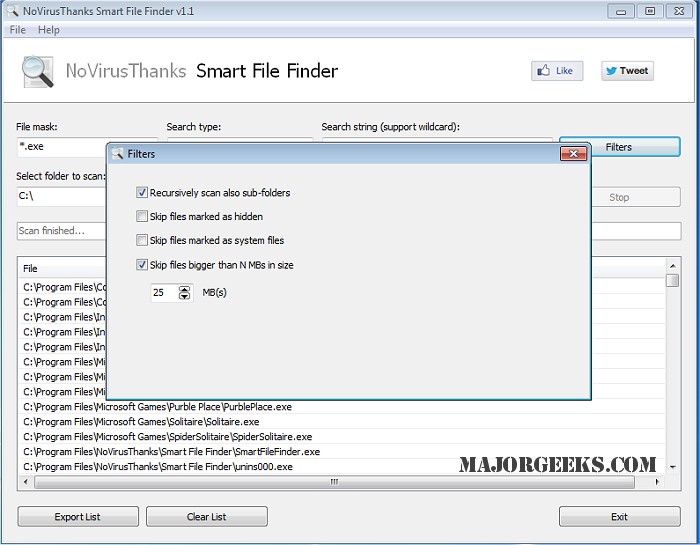Click the vertical scrollbar up arrow
Image resolution: width=700 pixels, height=545 pixels.
[672, 266]
